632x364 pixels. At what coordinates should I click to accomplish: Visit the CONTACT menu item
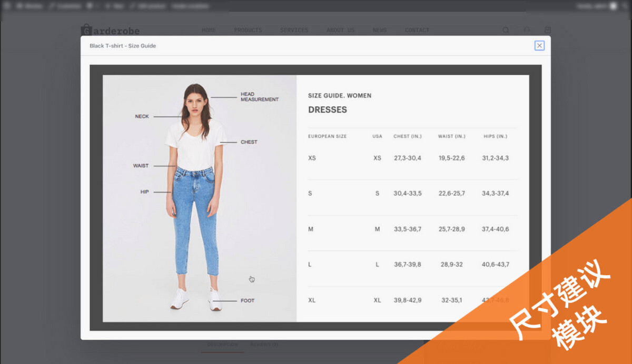click(x=417, y=31)
